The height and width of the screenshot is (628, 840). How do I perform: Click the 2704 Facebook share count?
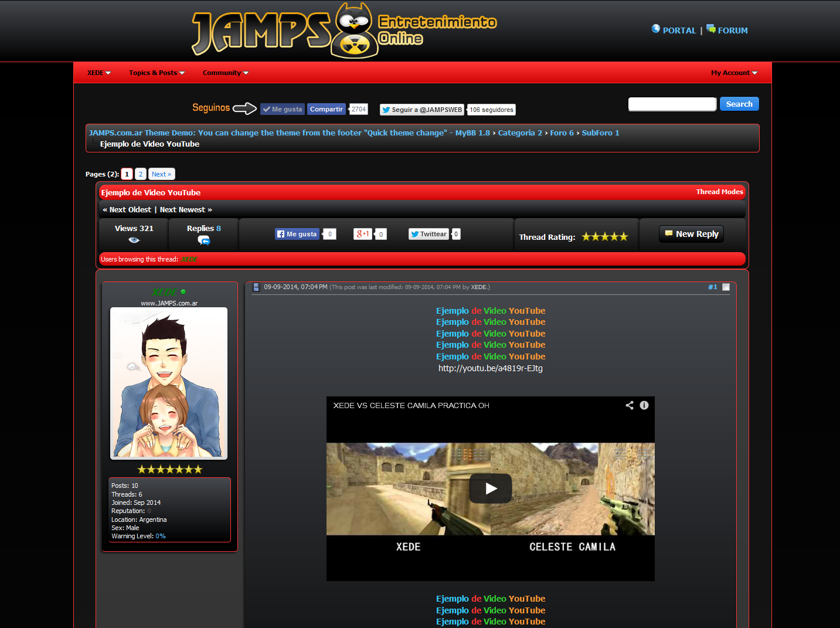tap(358, 109)
